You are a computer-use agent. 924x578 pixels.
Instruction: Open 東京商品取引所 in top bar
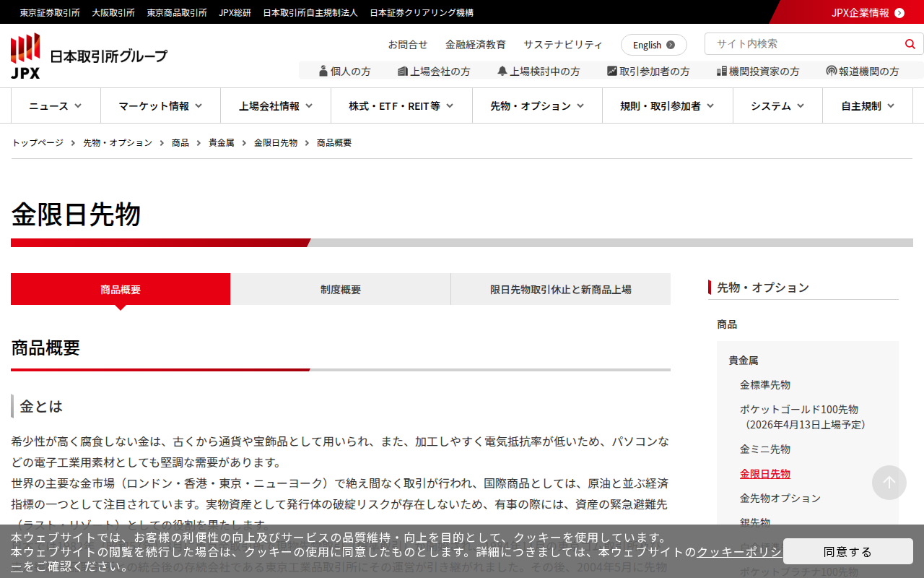(177, 12)
